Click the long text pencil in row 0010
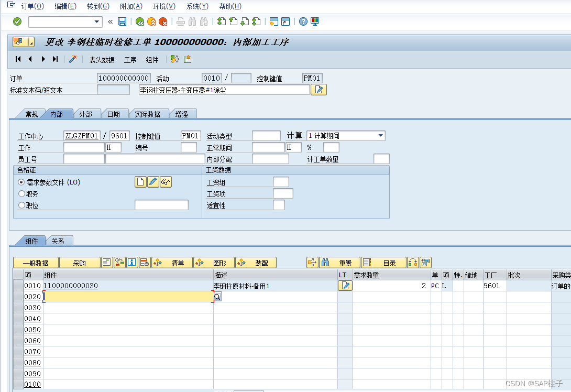 (x=345, y=286)
